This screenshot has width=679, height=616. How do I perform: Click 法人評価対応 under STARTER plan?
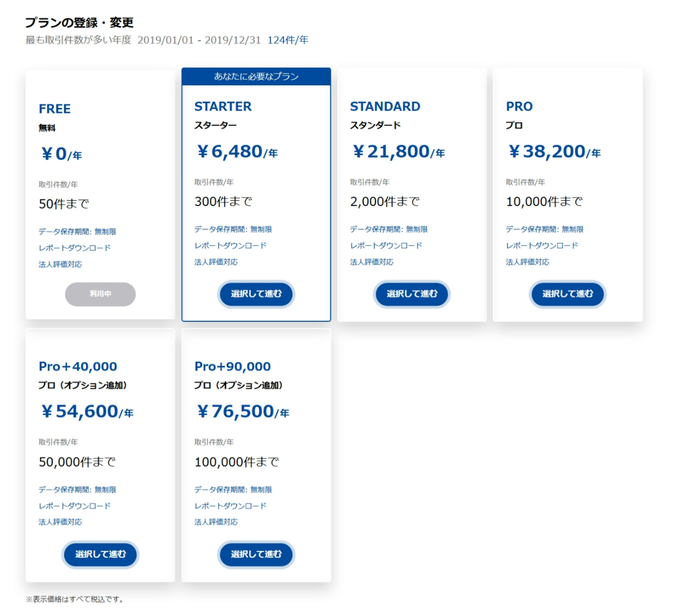pos(216,262)
